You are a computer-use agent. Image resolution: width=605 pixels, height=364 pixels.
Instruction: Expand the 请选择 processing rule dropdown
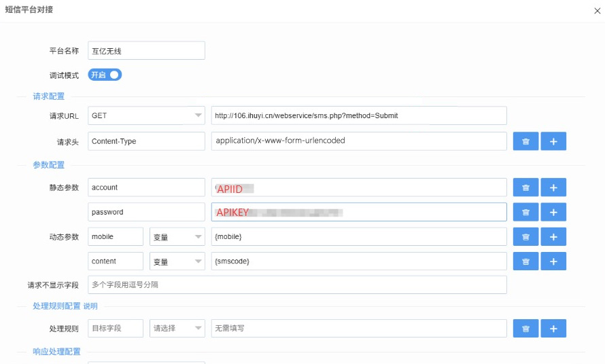pyautogui.click(x=177, y=329)
